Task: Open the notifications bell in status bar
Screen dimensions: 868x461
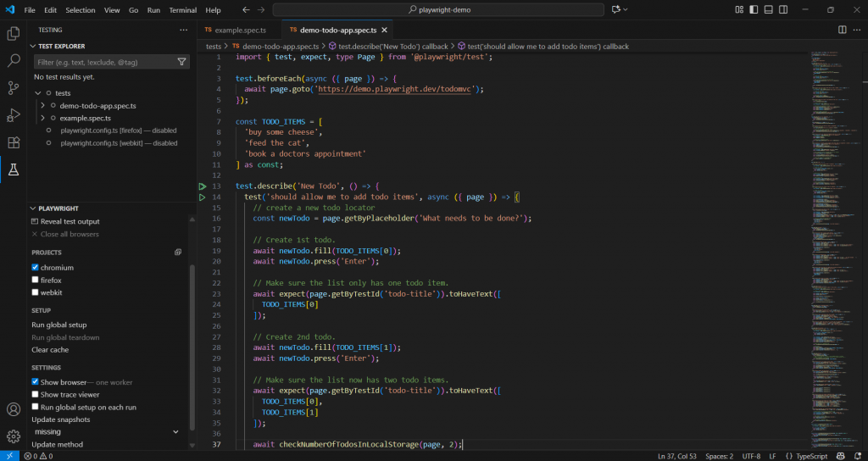Action: point(856,456)
